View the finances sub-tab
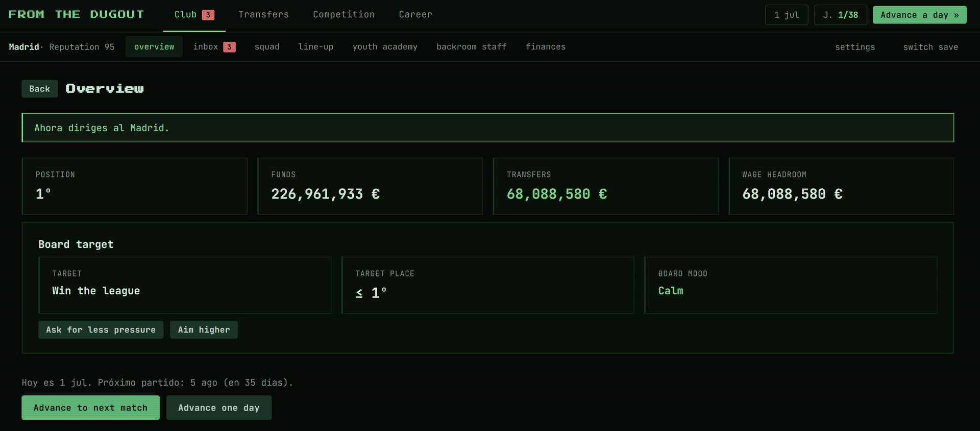The image size is (980, 431). point(546,47)
